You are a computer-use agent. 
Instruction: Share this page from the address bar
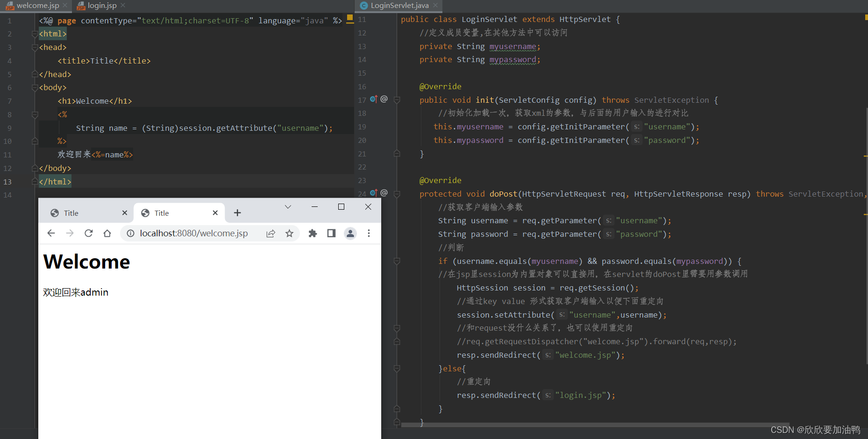tap(271, 233)
